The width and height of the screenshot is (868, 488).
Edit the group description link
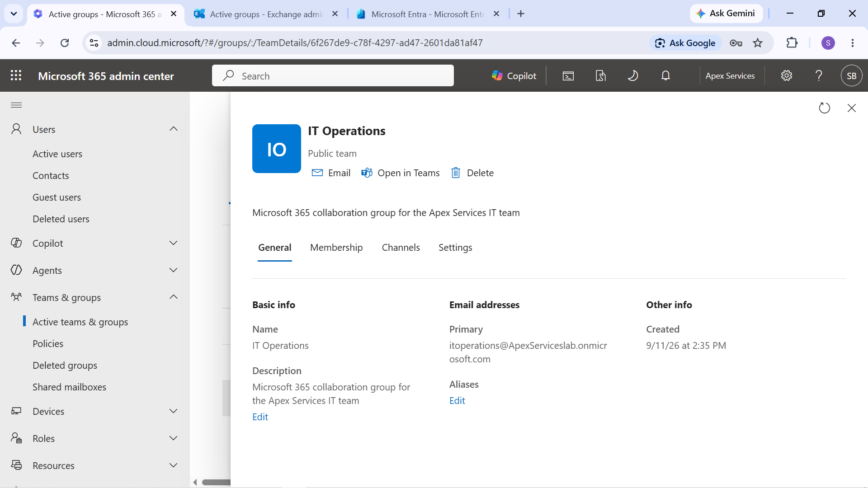tap(260, 417)
